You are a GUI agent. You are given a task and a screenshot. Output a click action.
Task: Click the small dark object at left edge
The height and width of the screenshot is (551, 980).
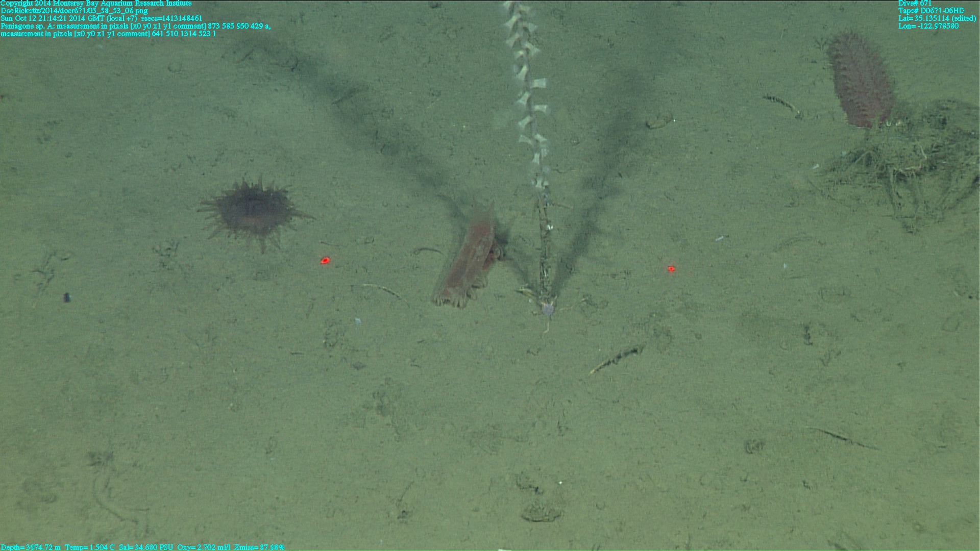[x=66, y=297]
